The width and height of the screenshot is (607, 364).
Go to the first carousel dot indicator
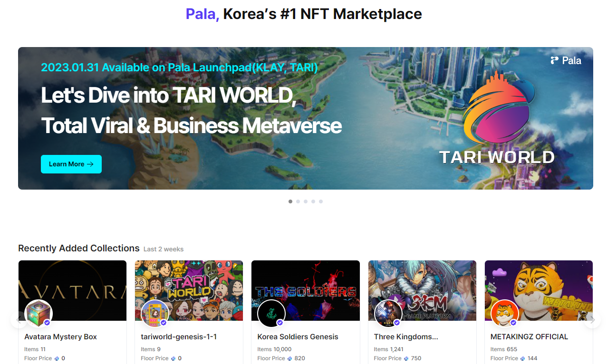click(290, 201)
